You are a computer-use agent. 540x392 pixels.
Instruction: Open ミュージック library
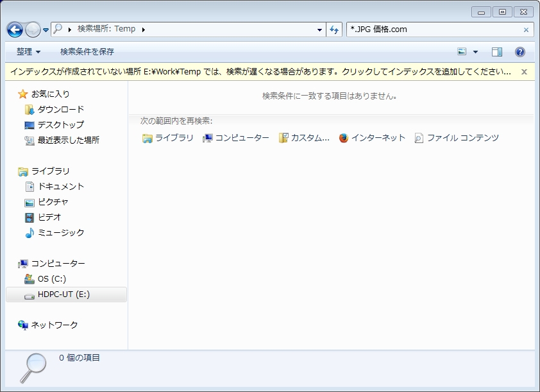tap(61, 232)
